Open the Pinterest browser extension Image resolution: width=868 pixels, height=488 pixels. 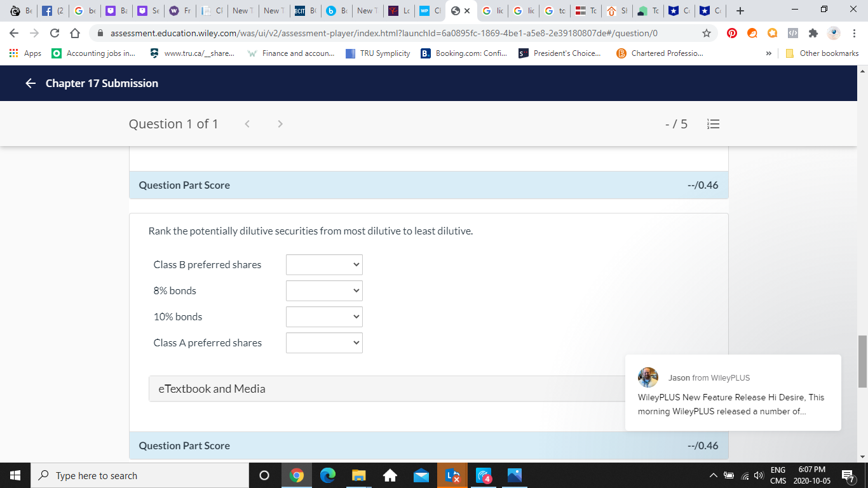(731, 32)
